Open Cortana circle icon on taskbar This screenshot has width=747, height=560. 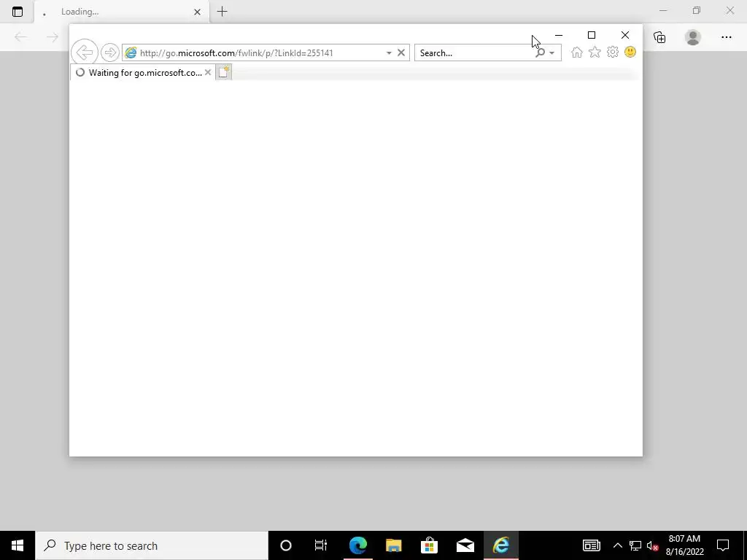pos(286,545)
